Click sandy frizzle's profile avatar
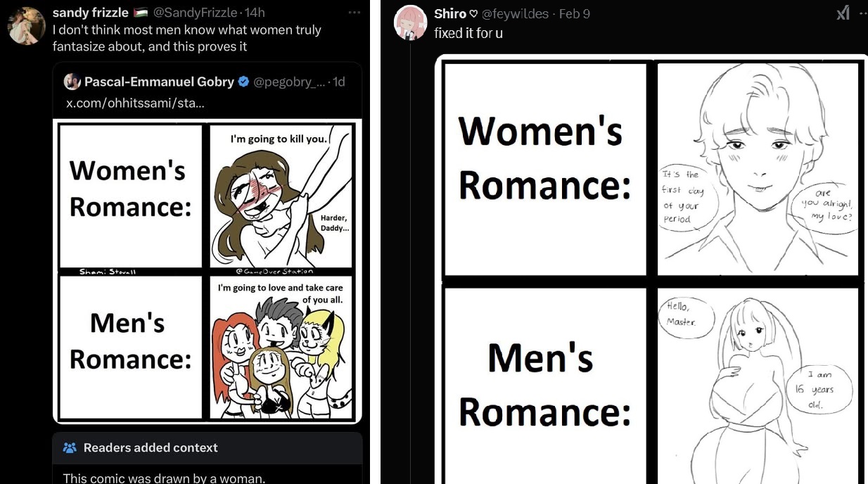 click(26, 26)
